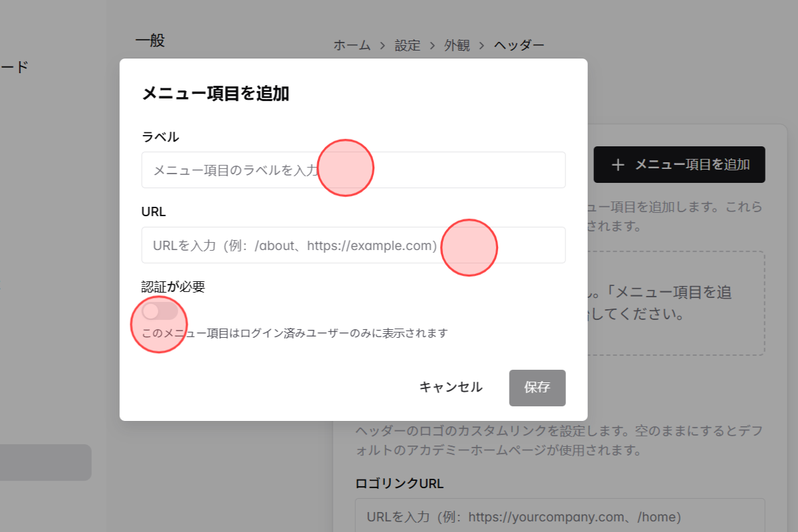This screenshot has height=532, width=798.
Task: Select ヘッダー in the breadcrumb trail
Action: point(518,45)
